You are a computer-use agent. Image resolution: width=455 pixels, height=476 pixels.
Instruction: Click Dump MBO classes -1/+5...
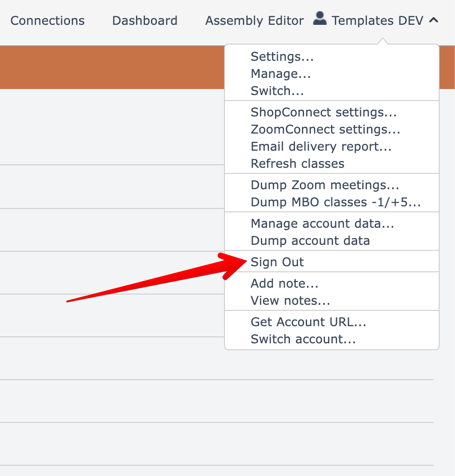tap(336, 202)
